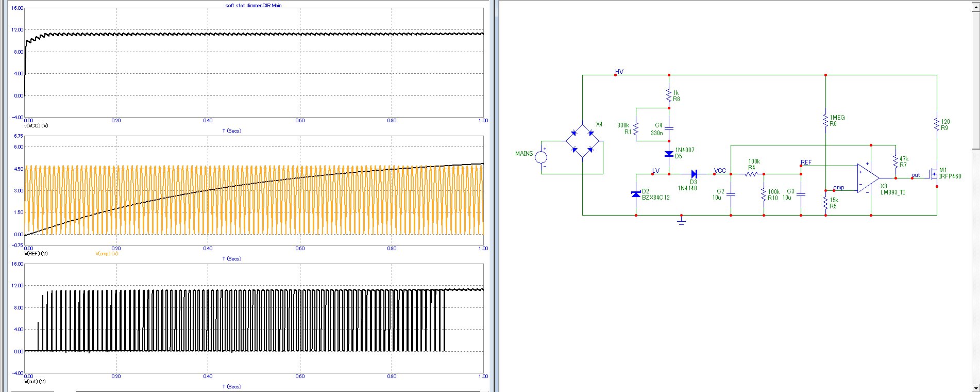This screenshot has width=980, height=392.
Task: Select resistor R10 100k symbol
Action: click(x=764, y=194)
